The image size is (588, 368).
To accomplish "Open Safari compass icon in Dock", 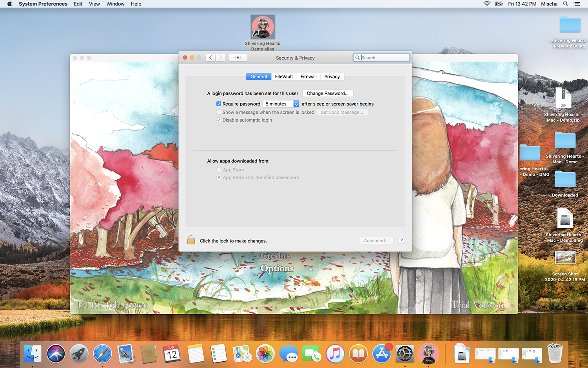I will 102,354.
